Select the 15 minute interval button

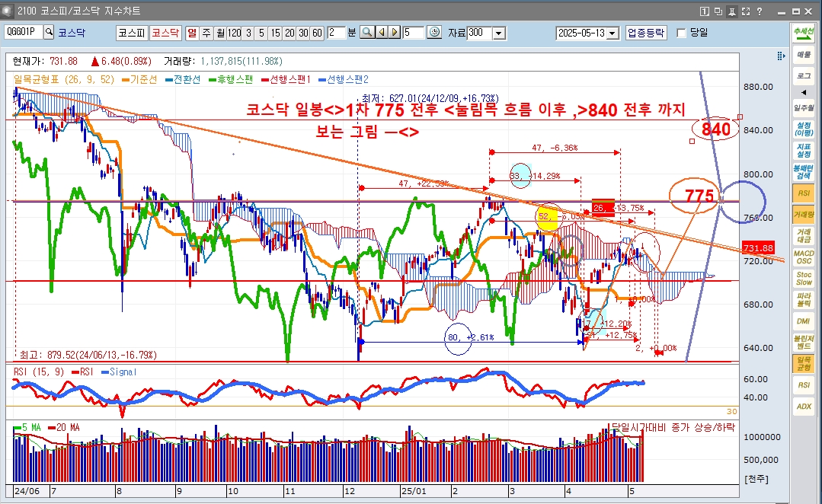tap(276, 33)
